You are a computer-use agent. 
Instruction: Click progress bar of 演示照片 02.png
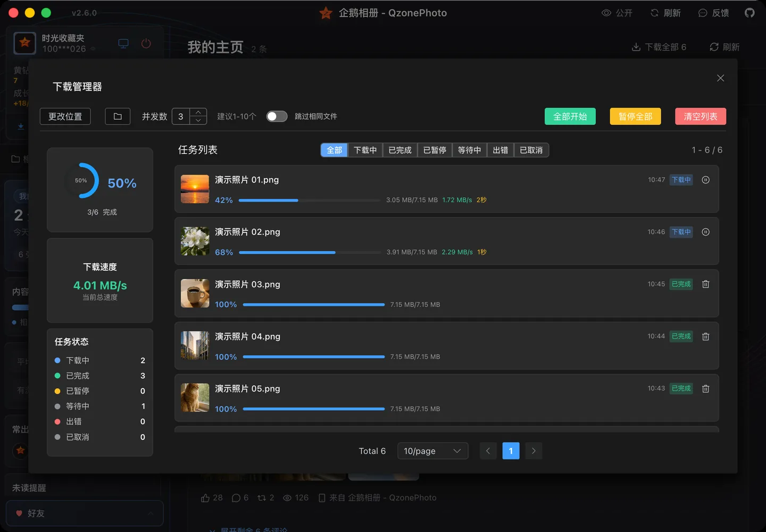coord(310,253)
